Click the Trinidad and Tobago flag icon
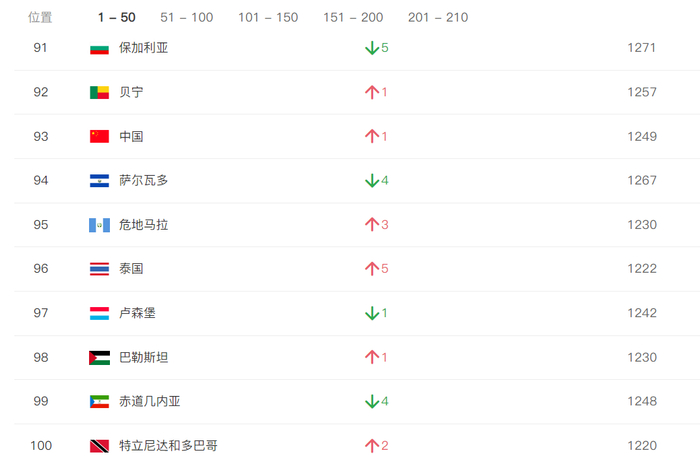The height and width of the screenshot is (466, 700). pos(99,446)
